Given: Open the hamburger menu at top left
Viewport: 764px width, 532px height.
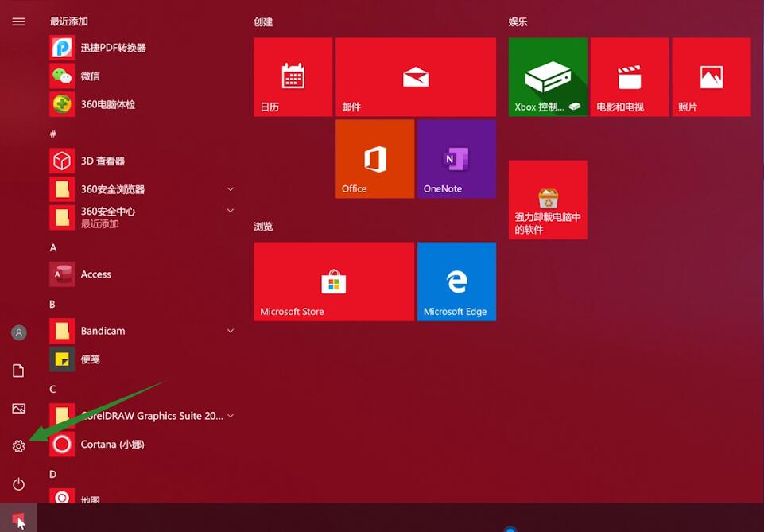Looking at the screenshot, I should [x=18, y=21].
